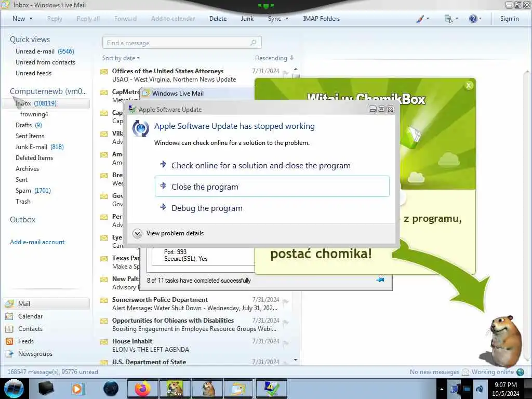Image resolution: width=532 pixels, height=399 pixels.
Task: Click the dark globe taskbar icon
Action: [x=111, y=389]
